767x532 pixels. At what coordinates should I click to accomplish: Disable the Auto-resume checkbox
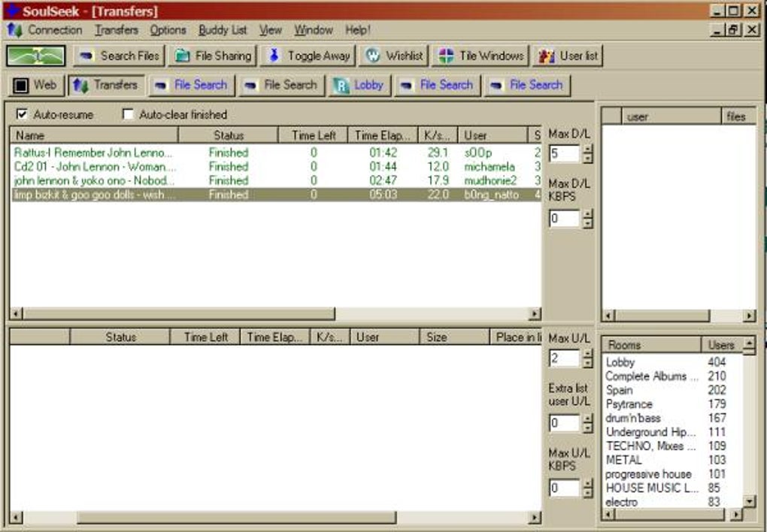pos(22,114)
